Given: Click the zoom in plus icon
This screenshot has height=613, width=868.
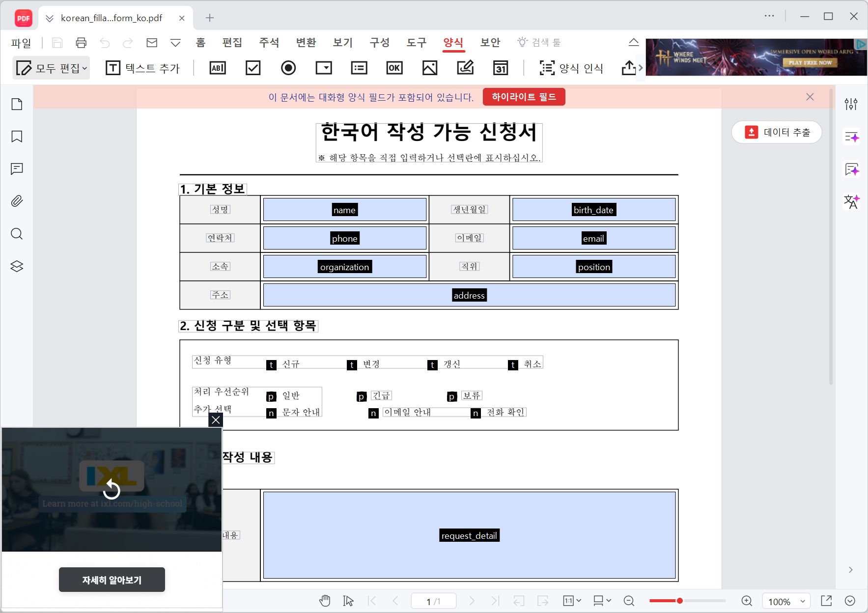Looking at the screenshot, I should [747, 601].
